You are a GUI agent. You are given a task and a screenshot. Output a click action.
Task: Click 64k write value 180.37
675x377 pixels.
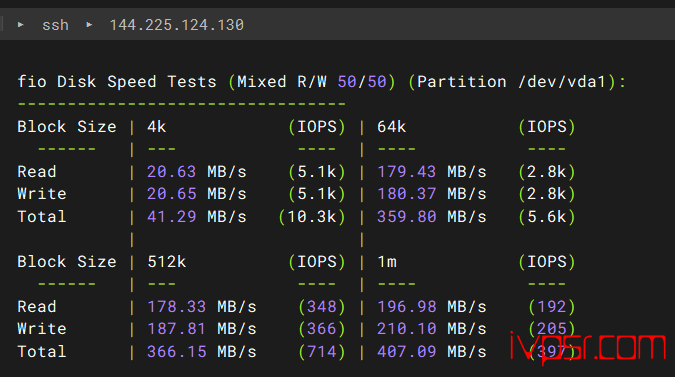(x=406, y=194)
